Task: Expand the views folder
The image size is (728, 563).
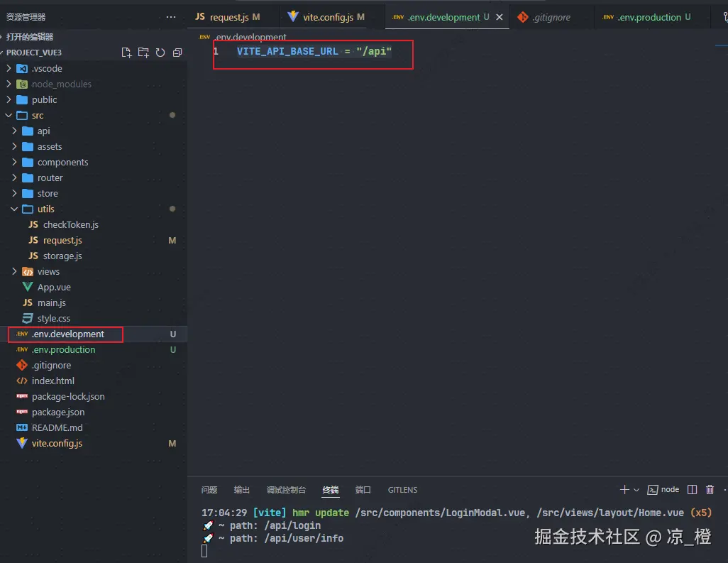Action: tap(14, 271)
